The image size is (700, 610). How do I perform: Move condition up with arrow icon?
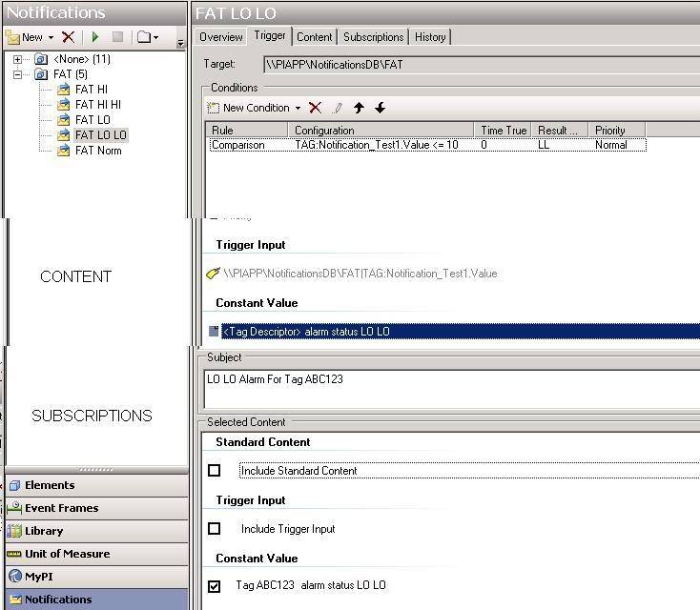click(359, 108)
